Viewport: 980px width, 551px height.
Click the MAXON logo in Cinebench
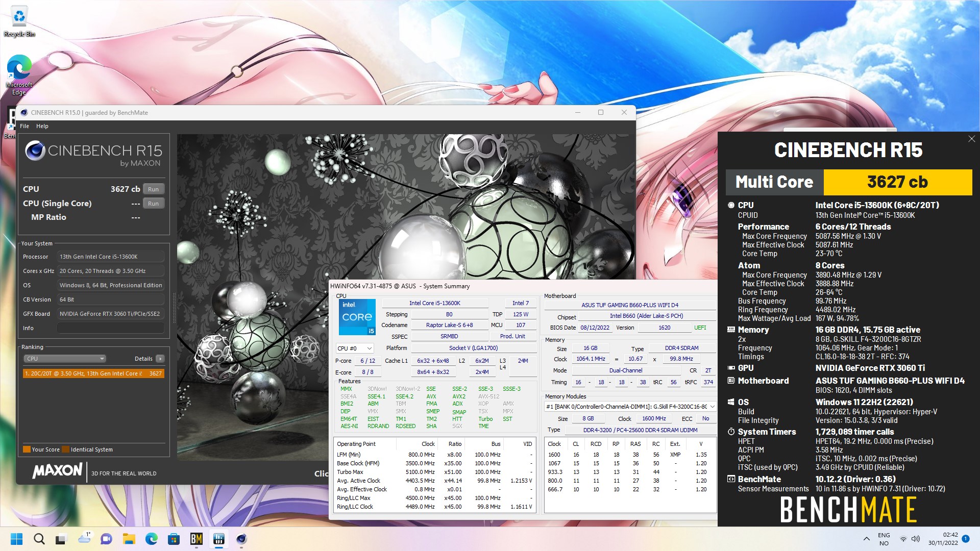pos(57,471)
